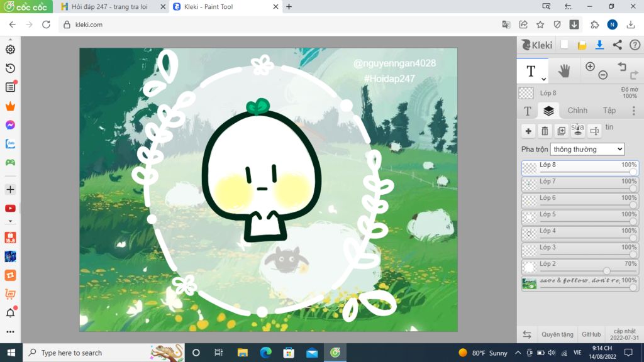644x362 pixels.
Task: Select layer Lớp 4
Action: point(580,234)
